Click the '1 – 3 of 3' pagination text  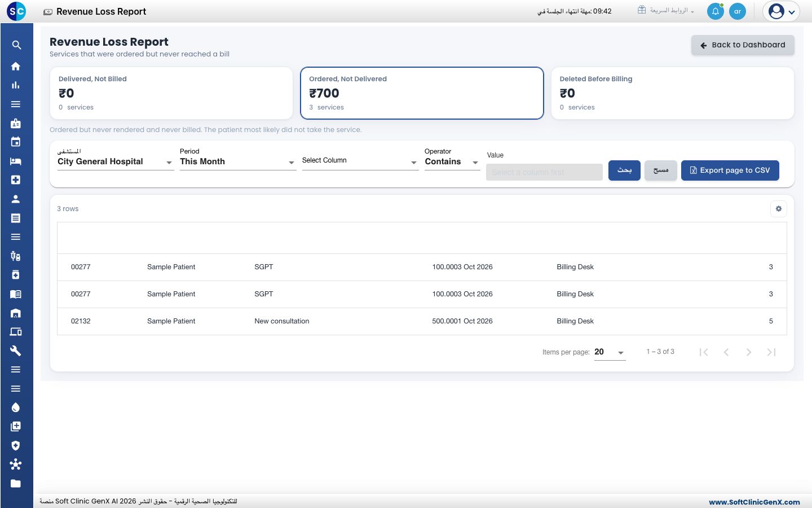(660, 352)
